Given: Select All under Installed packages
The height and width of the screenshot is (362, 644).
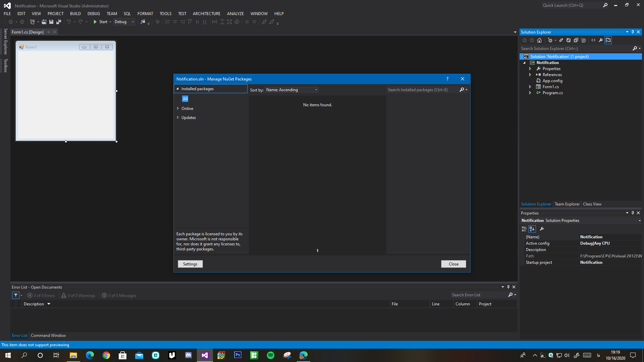Looking at the screenshot, I should (185, 99).
